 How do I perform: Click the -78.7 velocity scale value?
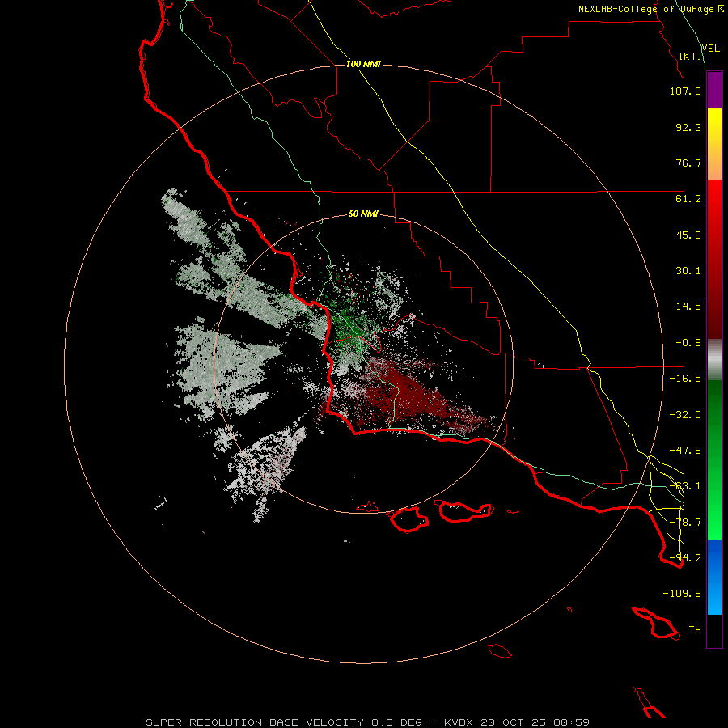click(x=685, y=523)
